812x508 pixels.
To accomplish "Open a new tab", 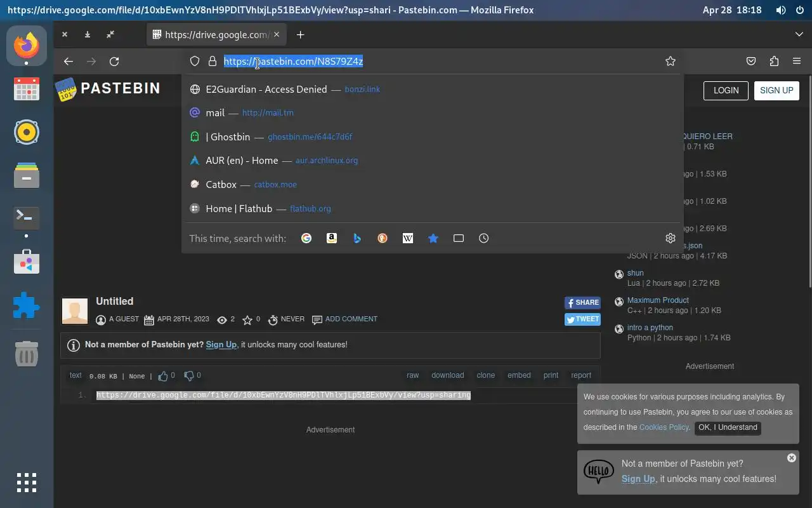I will (301, 35).
